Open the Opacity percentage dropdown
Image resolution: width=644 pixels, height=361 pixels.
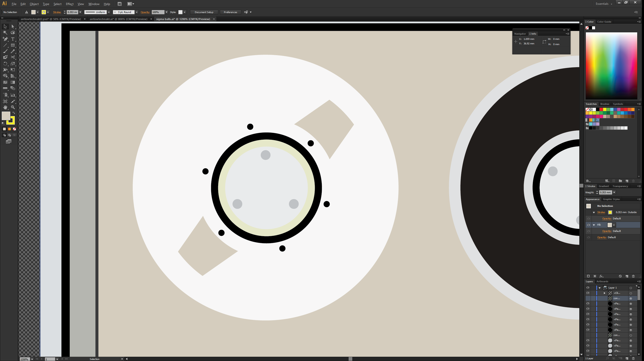point(166,12)
